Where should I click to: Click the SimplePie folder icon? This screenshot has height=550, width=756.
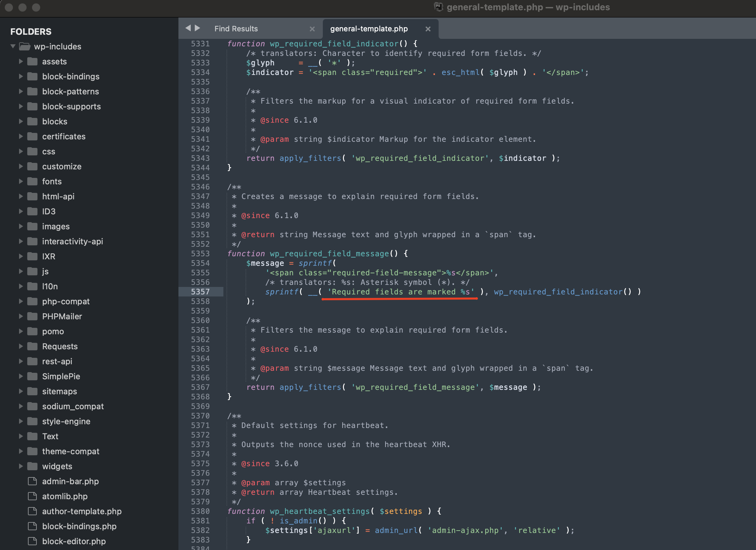tap(32, 376)
